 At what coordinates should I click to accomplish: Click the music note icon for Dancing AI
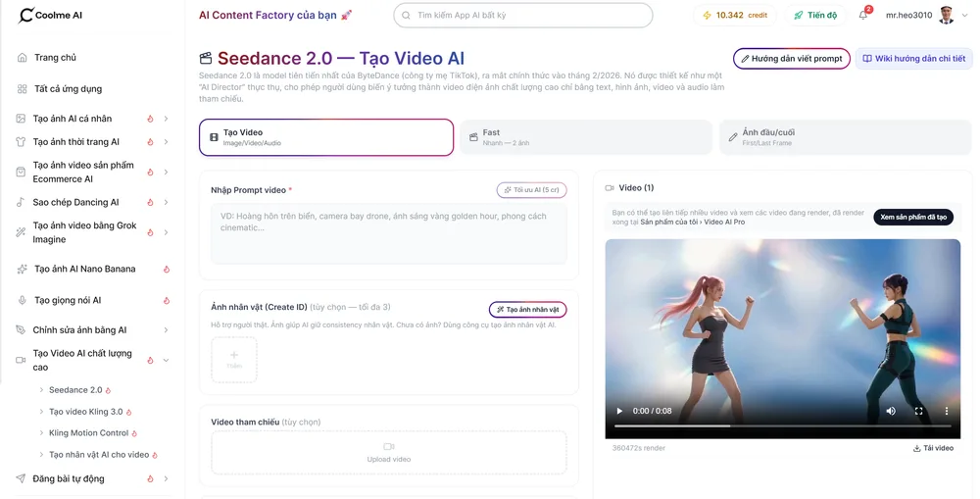coord(22,202)
